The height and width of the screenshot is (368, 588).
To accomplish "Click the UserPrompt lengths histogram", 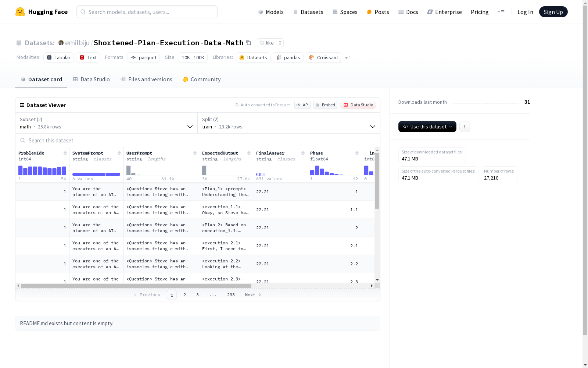I will coord(150,170).
